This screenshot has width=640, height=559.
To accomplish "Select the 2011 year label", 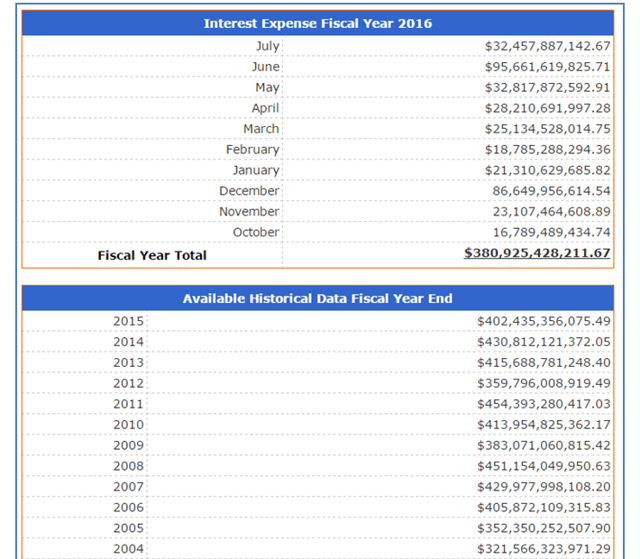I will point(129,404).
